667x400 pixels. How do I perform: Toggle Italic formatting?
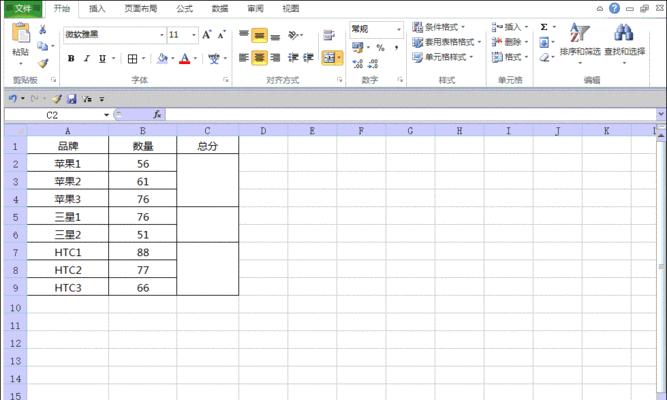pyautogui.click(x=87, y=58)
